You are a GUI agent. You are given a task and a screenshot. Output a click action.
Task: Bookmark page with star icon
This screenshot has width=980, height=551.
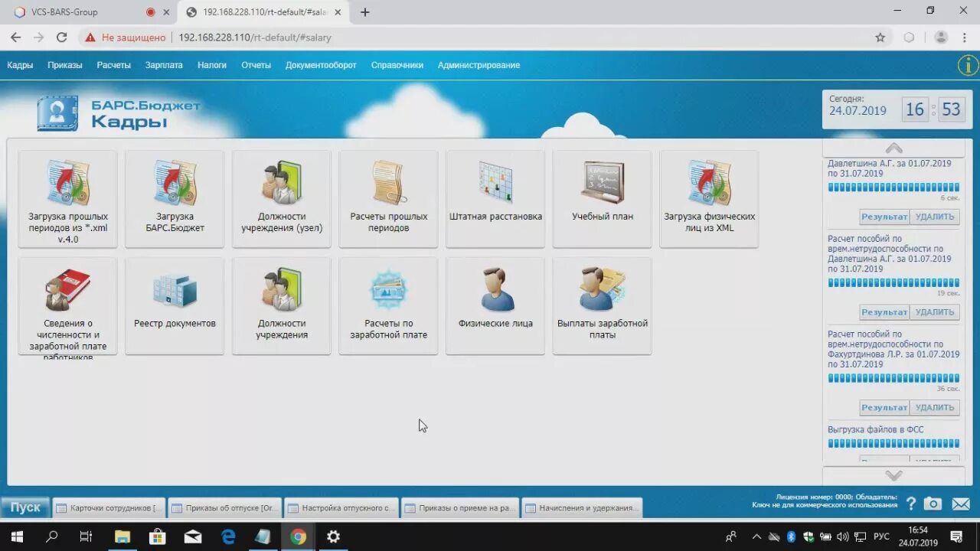pyautogui.click(x=880, y=37)
